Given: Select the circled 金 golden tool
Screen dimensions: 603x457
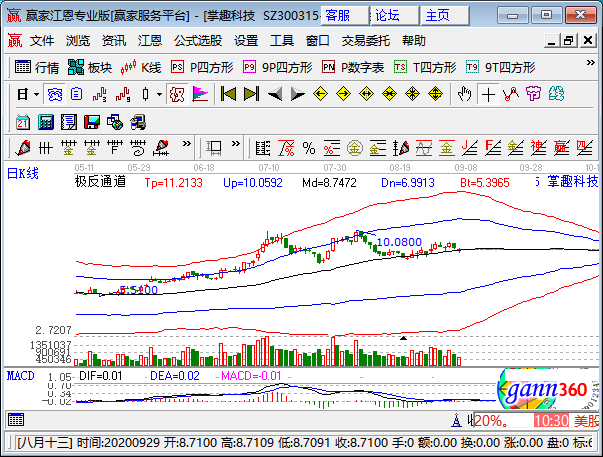Looking at the screenshot, I should click(x=355, y=148).
